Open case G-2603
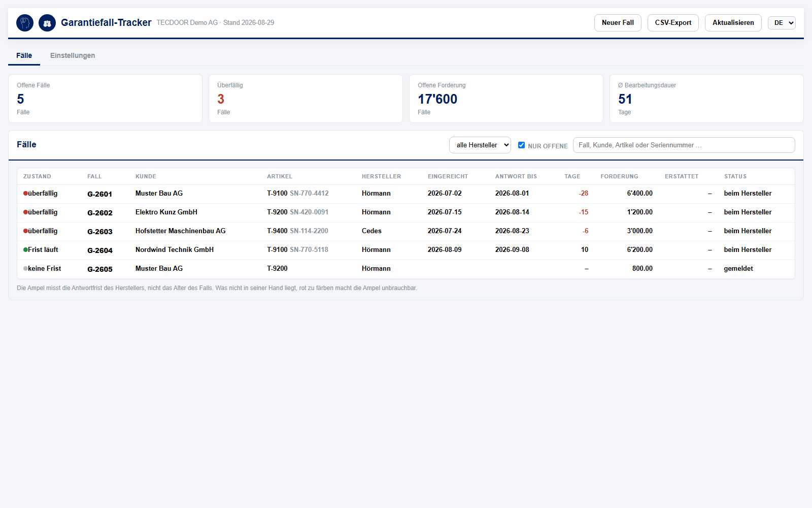 [100, 232]
